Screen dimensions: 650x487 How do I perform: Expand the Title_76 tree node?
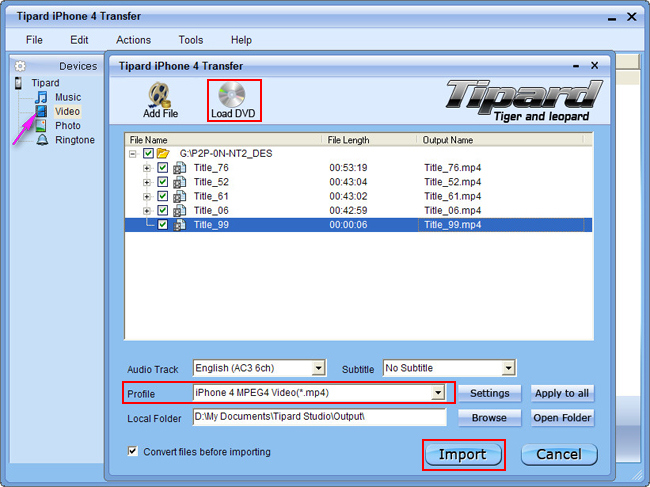pos(146,168)
